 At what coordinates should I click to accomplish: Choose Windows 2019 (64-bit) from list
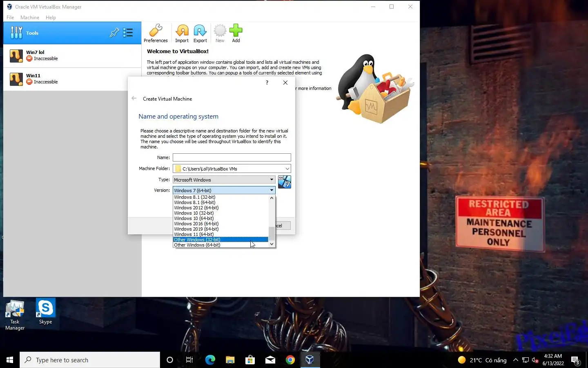(x=220, y=229)
